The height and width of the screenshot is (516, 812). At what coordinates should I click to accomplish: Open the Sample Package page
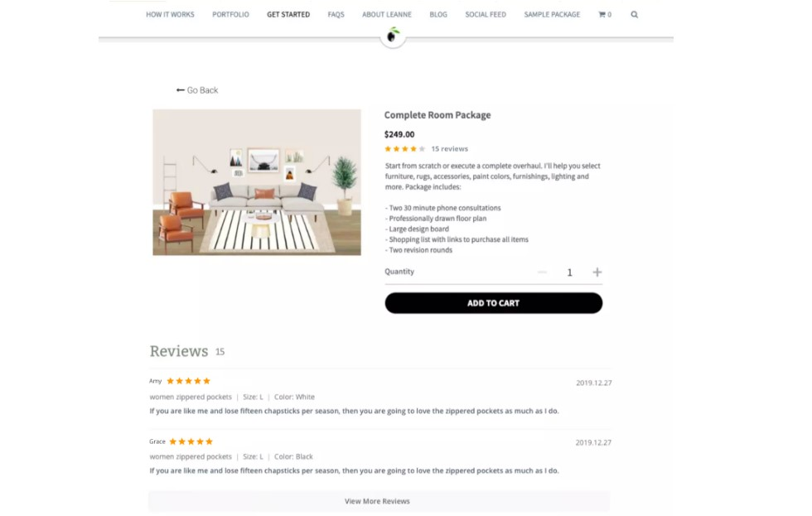coord(551,14)
